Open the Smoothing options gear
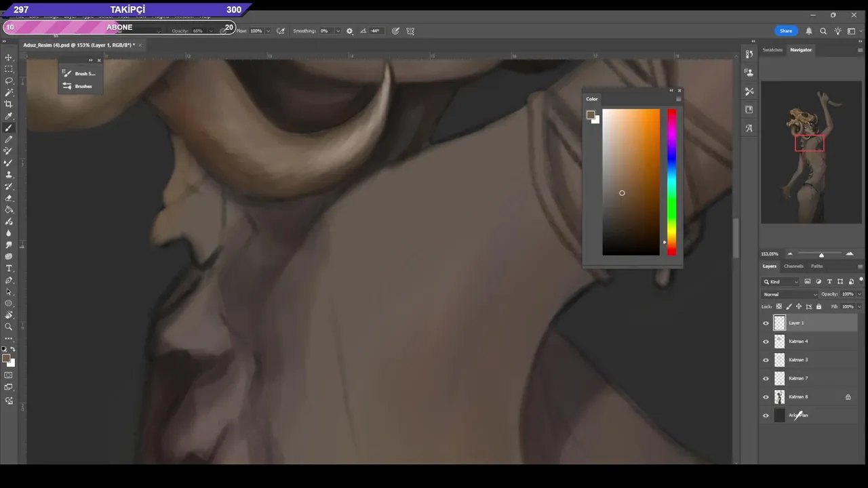Viewport: 868px width, 488px height. [x=349, y=30]
